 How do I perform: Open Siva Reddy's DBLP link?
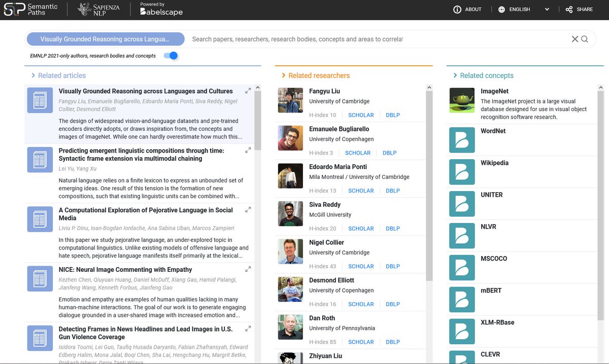pyautogui.click(x=393, y=229)
